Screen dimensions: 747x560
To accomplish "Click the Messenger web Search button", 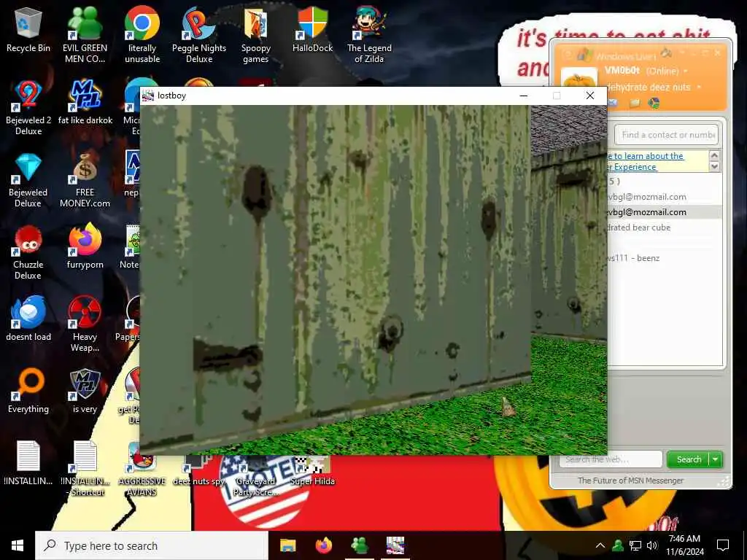I will click(x=689, y=459).
